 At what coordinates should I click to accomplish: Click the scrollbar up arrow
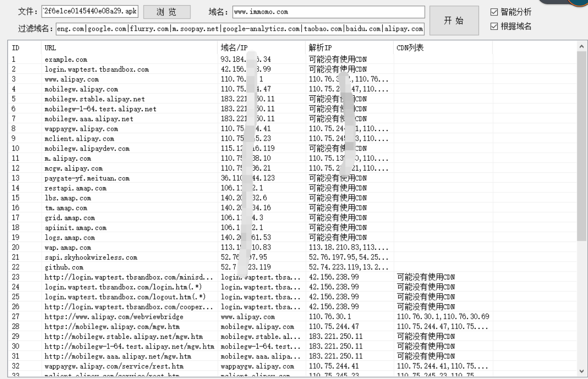(582, 46)
